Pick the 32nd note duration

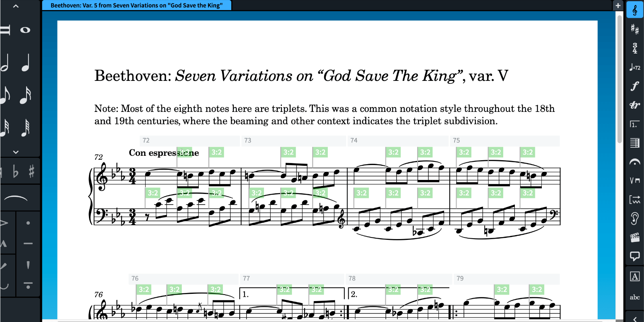5,128
